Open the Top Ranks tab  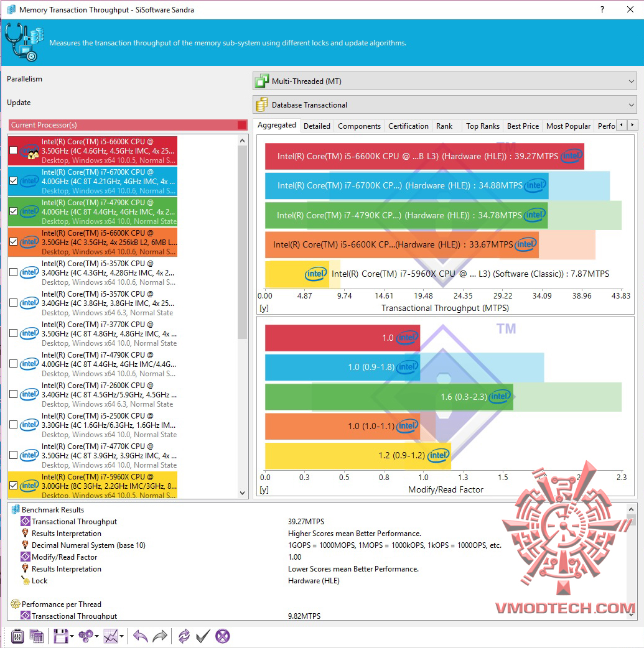[483, 126]
